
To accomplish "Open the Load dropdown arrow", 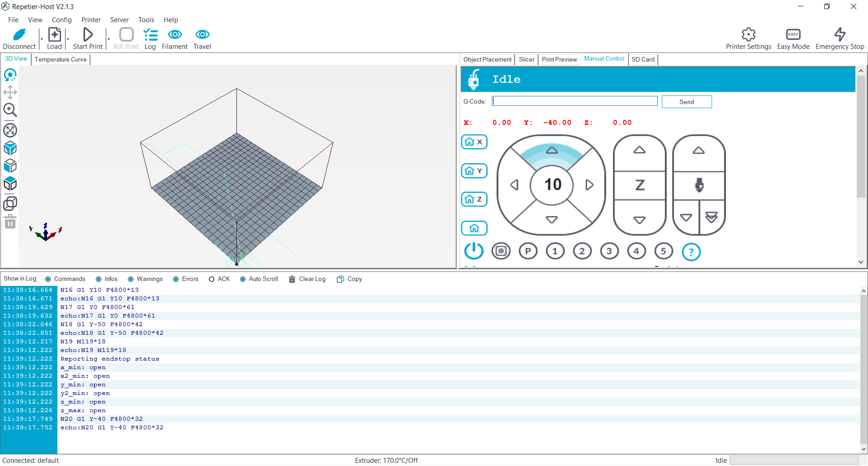I will point(68,38).
